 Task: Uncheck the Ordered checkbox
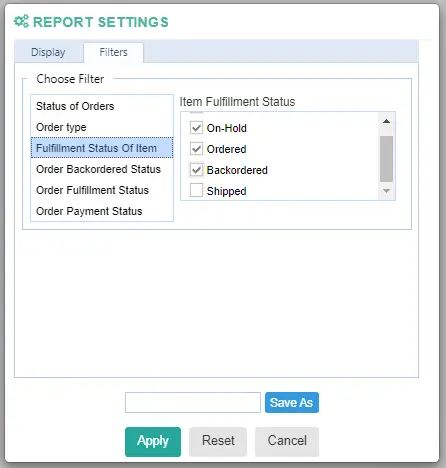(x=196, y=149)
